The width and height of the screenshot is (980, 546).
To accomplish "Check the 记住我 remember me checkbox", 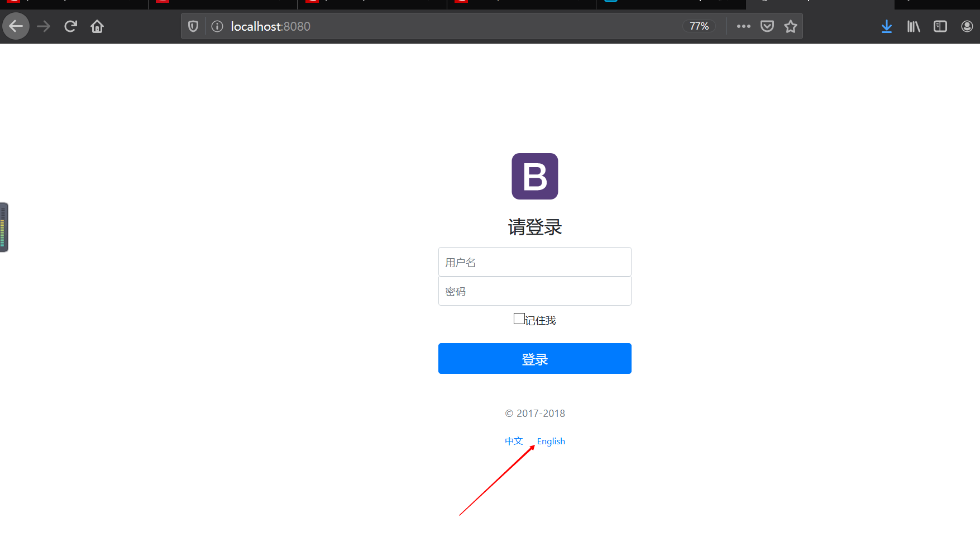I will pos(519,319).
